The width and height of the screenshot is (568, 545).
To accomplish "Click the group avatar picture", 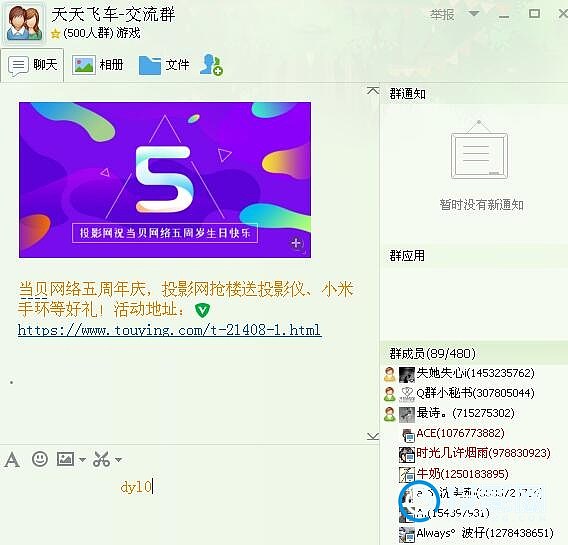I will click(x=24, y=22).
